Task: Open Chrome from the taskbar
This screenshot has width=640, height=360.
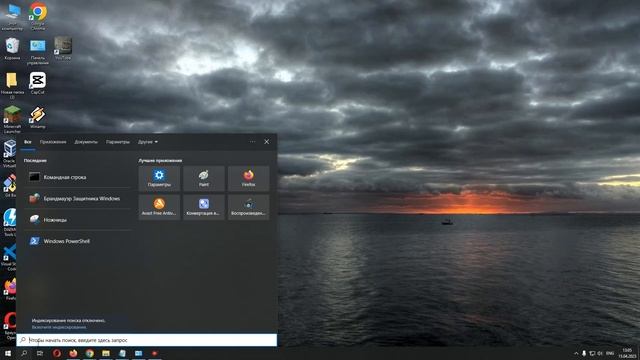Action: [90, 353]
